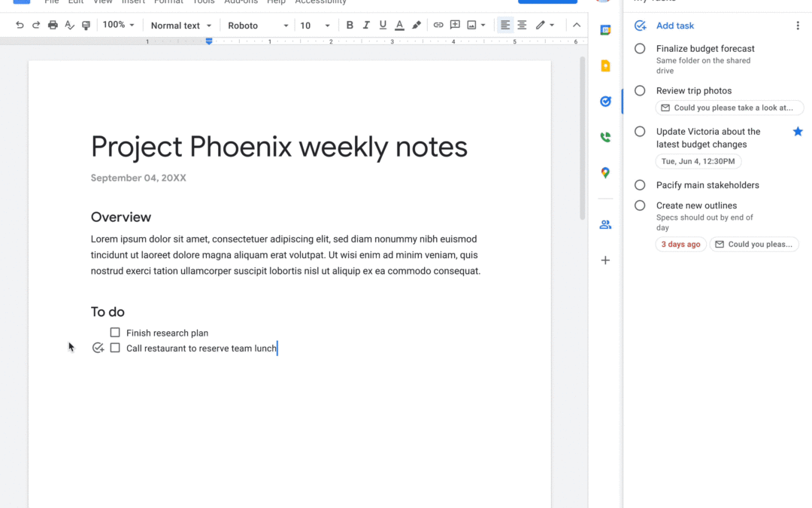Open the highlight color picker
812x508 pixels.
coord(417,25)
